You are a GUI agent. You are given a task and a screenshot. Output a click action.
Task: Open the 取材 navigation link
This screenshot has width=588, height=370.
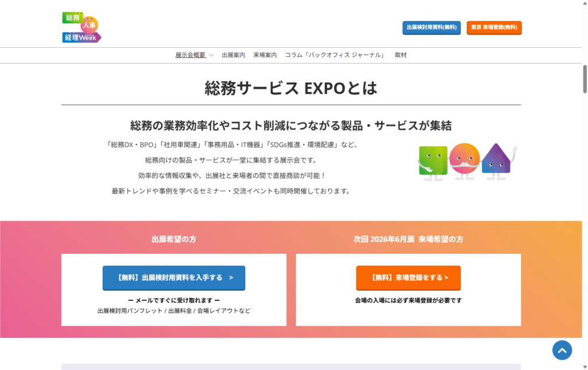tap(401, 55)
